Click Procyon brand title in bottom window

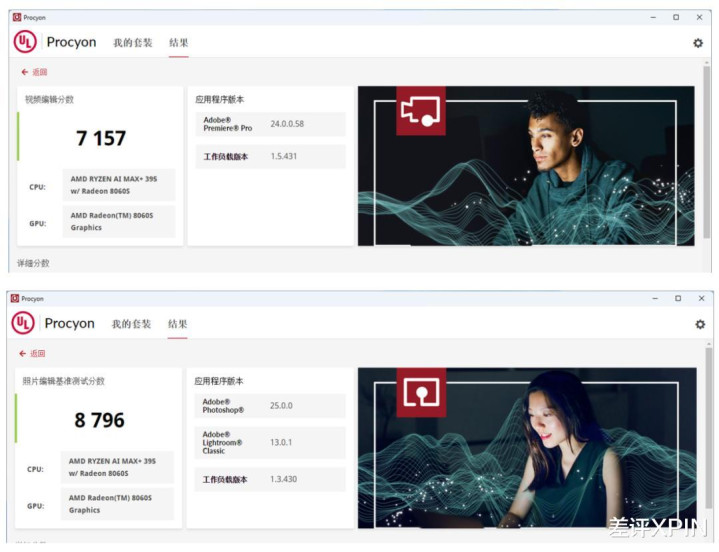tap(70, 324)
